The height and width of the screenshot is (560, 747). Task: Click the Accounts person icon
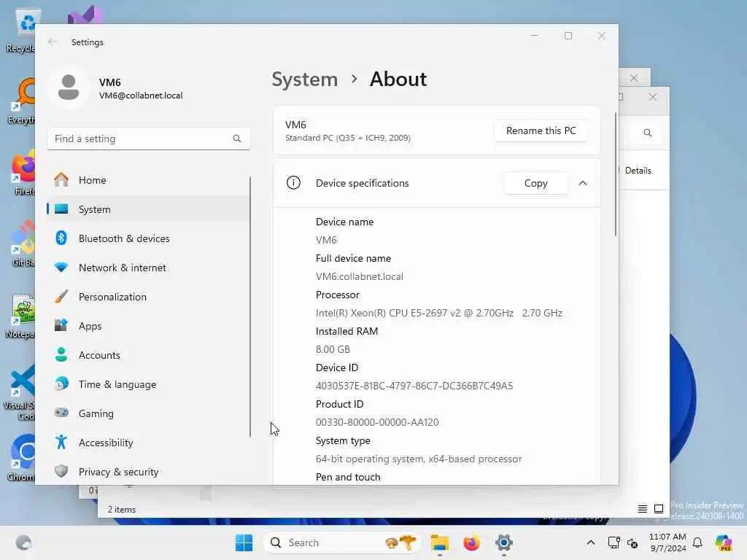(61, 354)
